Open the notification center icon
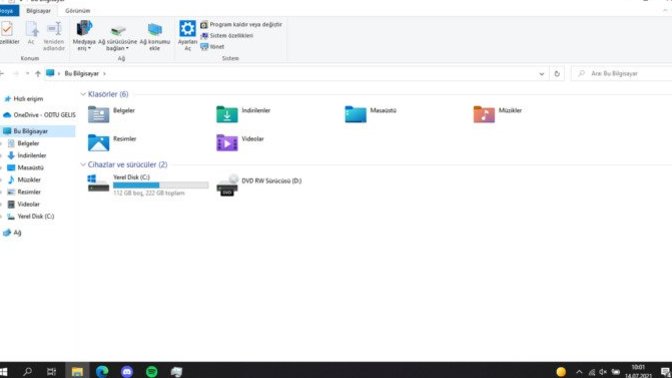Image resolution: width=672 pixels, height=378 pixels. pos(665,372)
